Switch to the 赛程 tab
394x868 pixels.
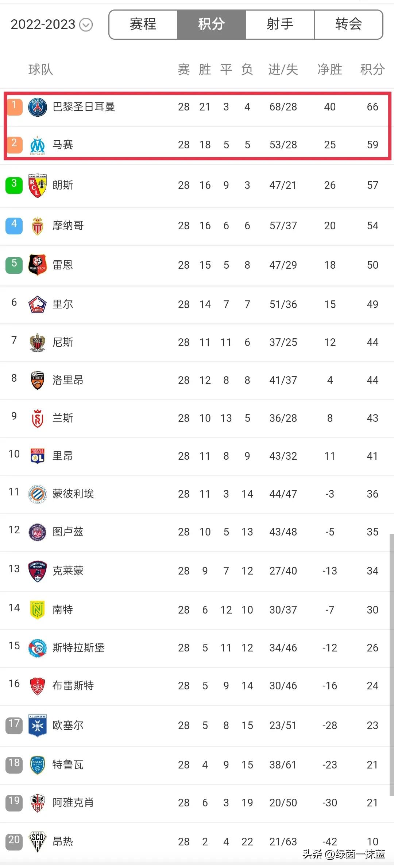tap(143, 24)
